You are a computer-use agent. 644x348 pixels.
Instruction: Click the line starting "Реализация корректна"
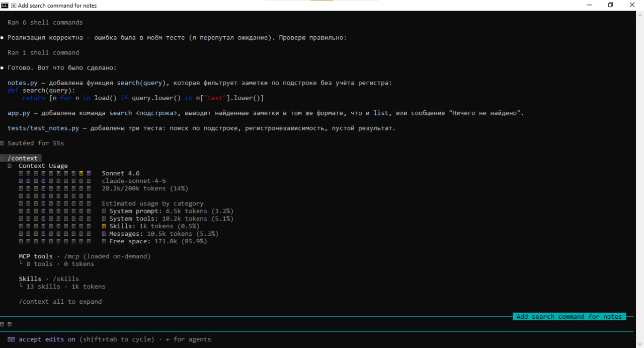[x=177, y=38]
